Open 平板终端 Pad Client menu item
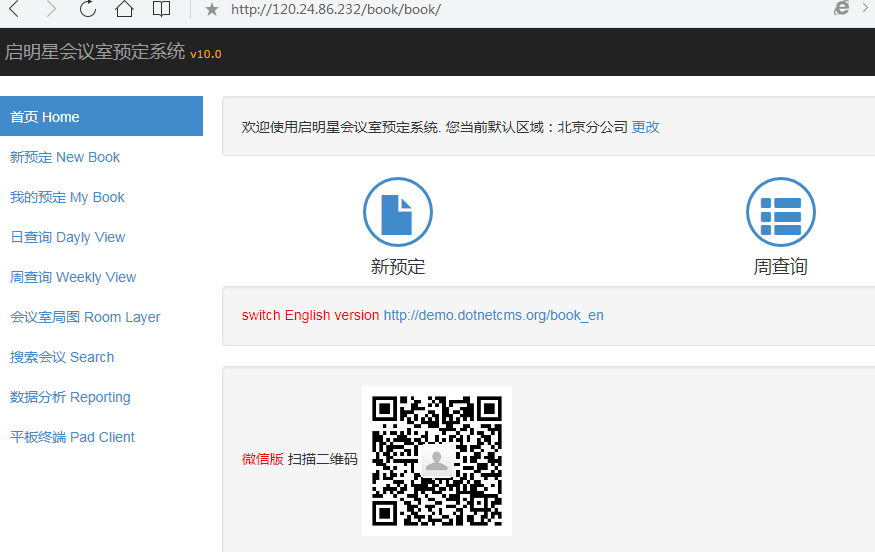This screenshot has height=552, width=875. point(72,437)
